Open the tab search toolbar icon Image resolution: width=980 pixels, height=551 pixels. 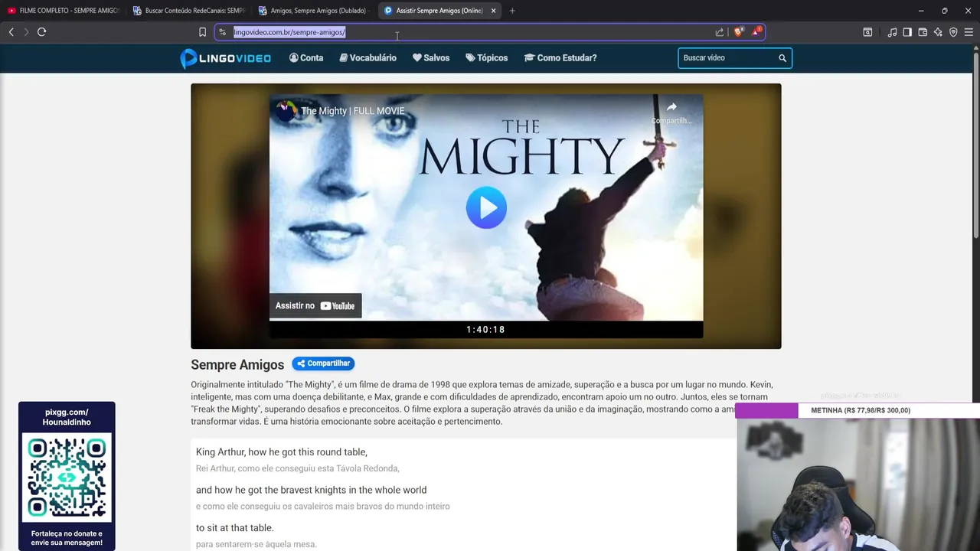[x=867, y=32]
